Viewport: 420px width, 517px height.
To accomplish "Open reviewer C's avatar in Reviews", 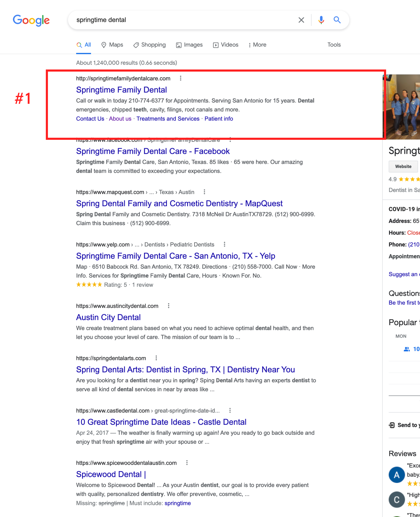I will point(397,500).
